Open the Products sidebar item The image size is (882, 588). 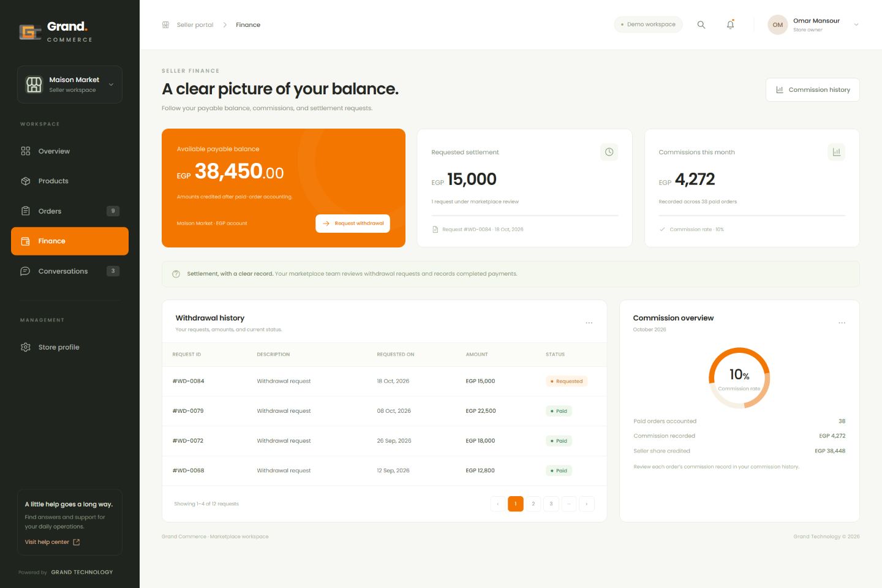[x=70, y=181]
